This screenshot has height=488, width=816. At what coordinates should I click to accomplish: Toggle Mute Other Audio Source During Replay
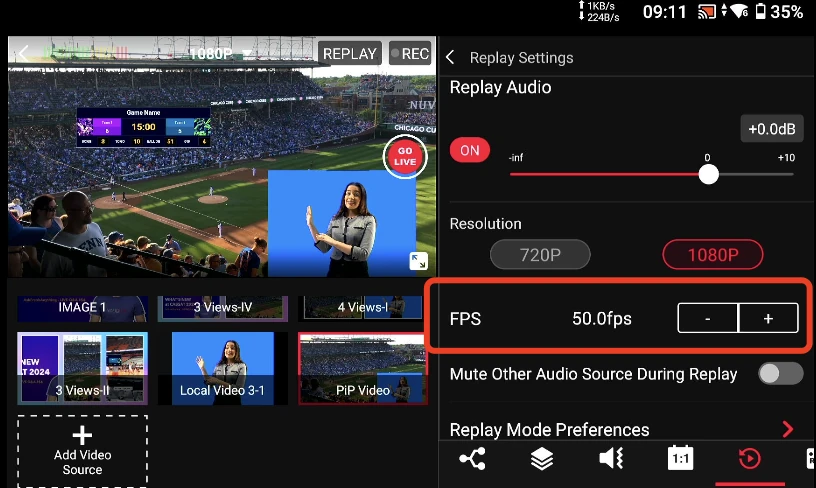[780, 374]
